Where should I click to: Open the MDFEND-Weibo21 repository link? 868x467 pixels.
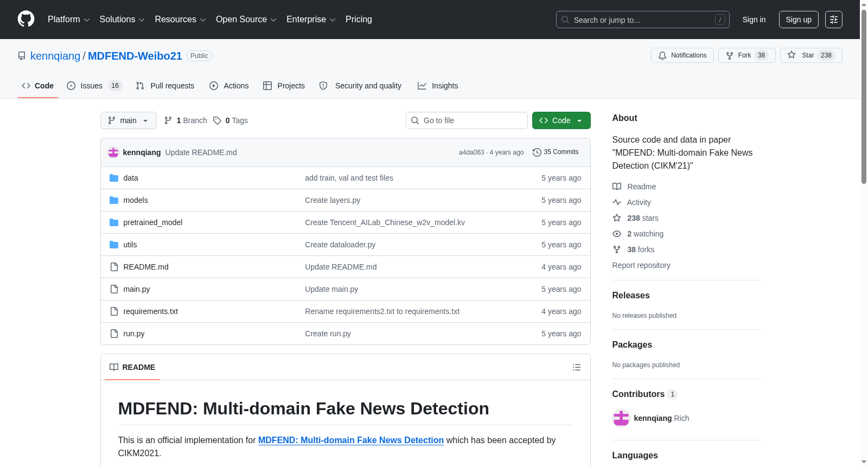pos(135,56)
